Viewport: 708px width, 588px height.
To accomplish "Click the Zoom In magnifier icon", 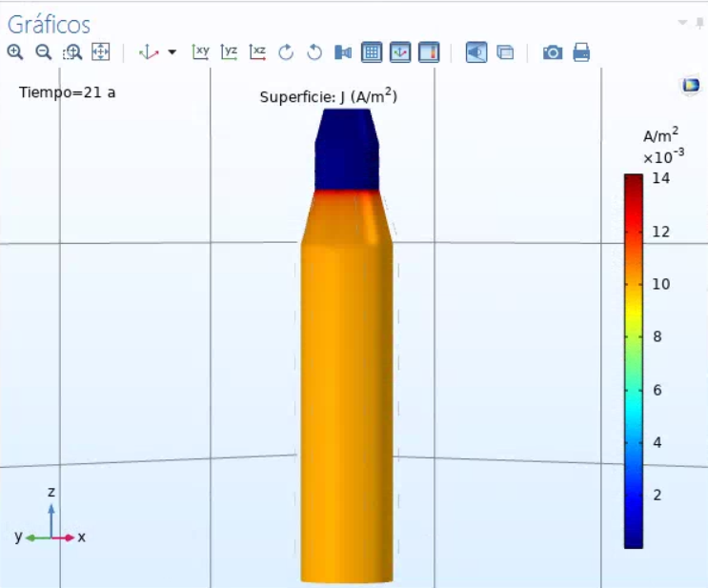I will click(15, 52).
